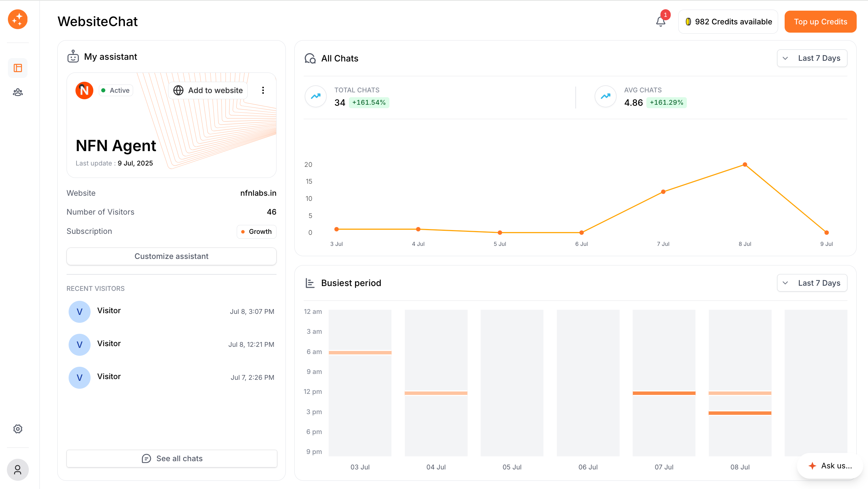Open the assistant three-dot options menu

coord(263,90)
